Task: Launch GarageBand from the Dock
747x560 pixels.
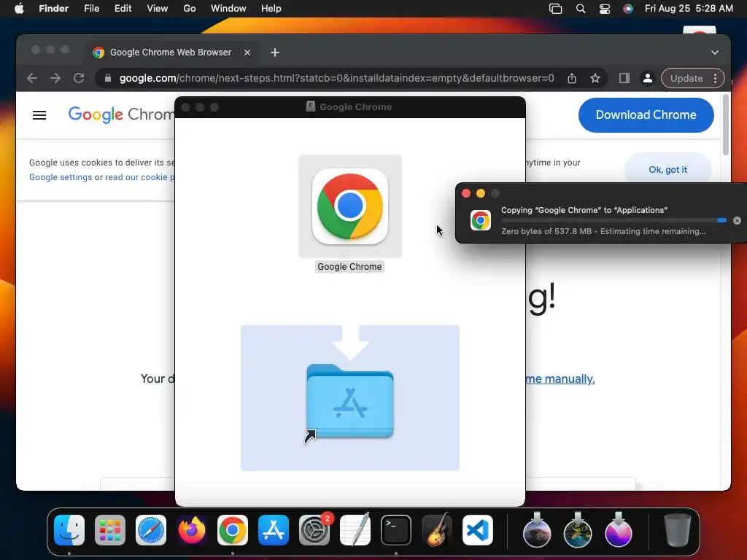Action: (437, 530)
